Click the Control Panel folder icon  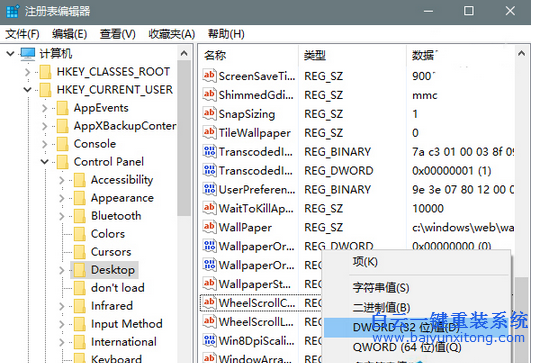(x=62, y=162)
